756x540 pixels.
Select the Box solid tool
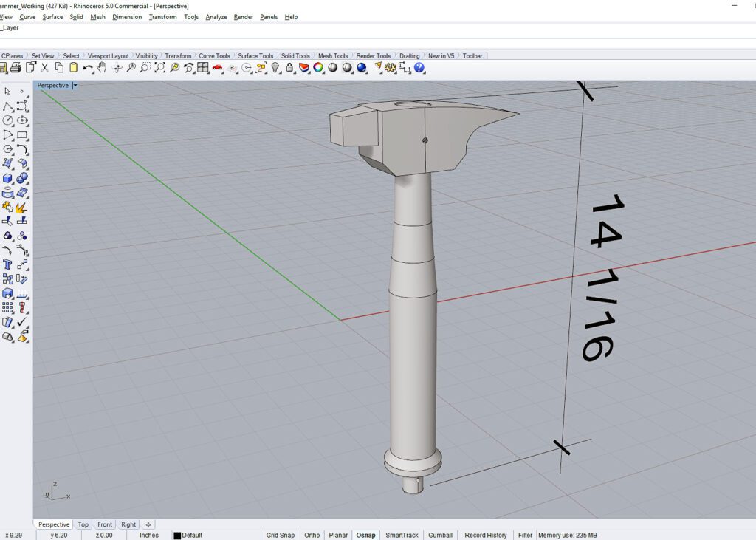7,179
